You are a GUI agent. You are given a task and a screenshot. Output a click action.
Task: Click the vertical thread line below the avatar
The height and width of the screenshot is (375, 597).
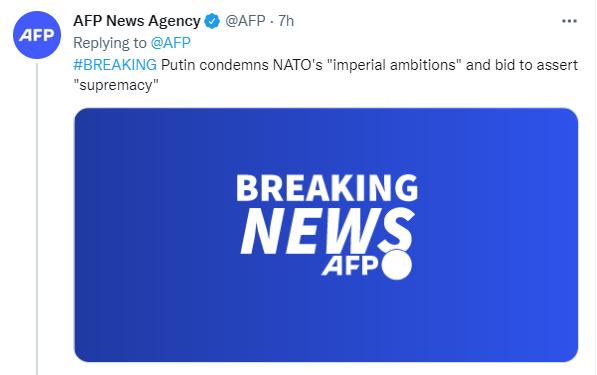point(37,219)
